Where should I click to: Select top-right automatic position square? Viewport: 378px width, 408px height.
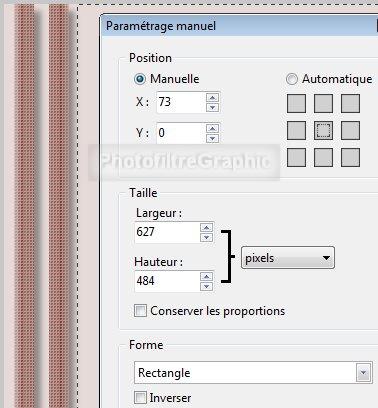350,103
